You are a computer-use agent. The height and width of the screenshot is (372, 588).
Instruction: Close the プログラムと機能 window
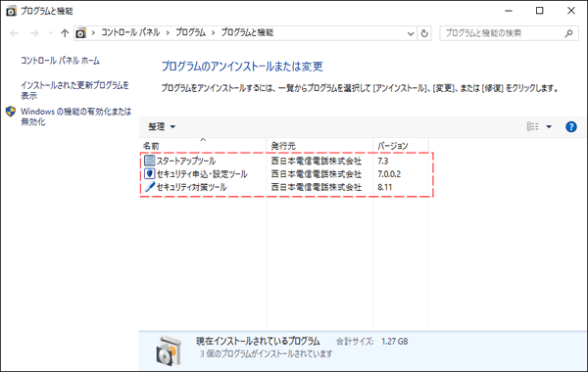coord(570,11)
